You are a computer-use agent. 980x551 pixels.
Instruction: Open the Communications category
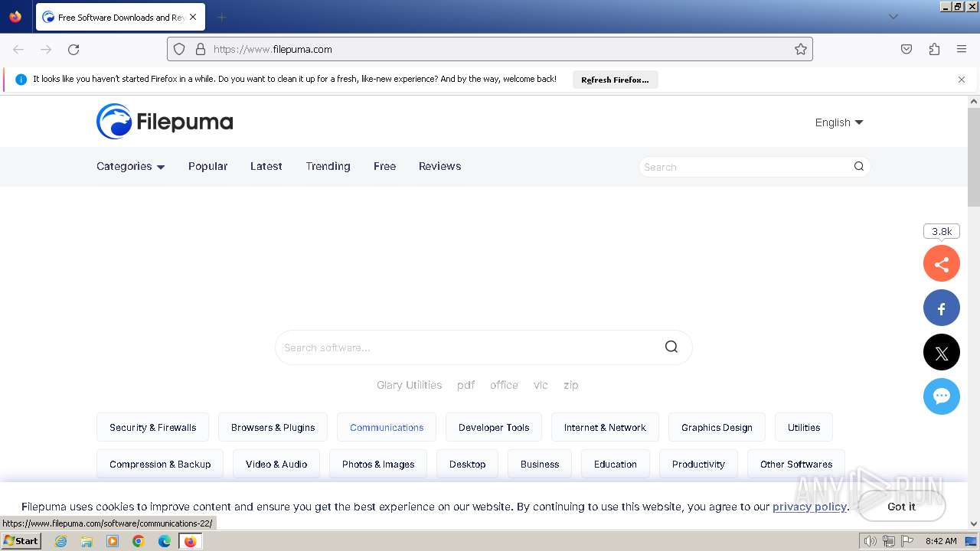[387, 427]
